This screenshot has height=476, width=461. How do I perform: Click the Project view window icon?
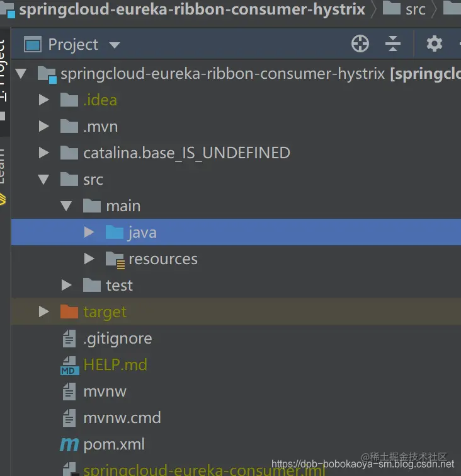coord(33,45)
